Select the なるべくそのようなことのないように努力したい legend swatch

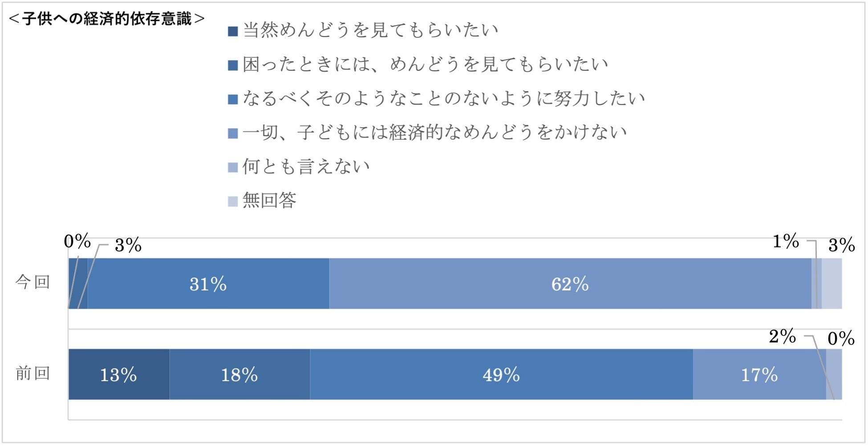pos(233,99)
